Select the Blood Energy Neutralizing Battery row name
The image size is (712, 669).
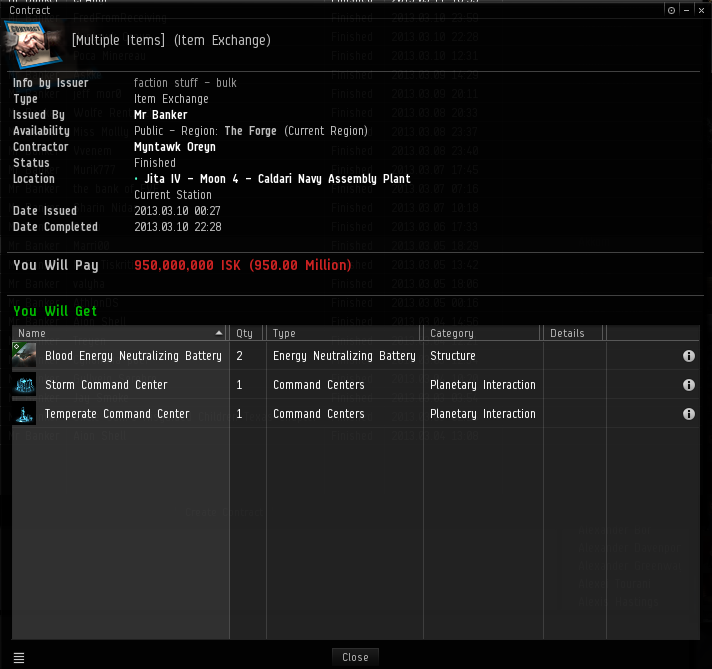pyautogui.click(x=134, y=356)
